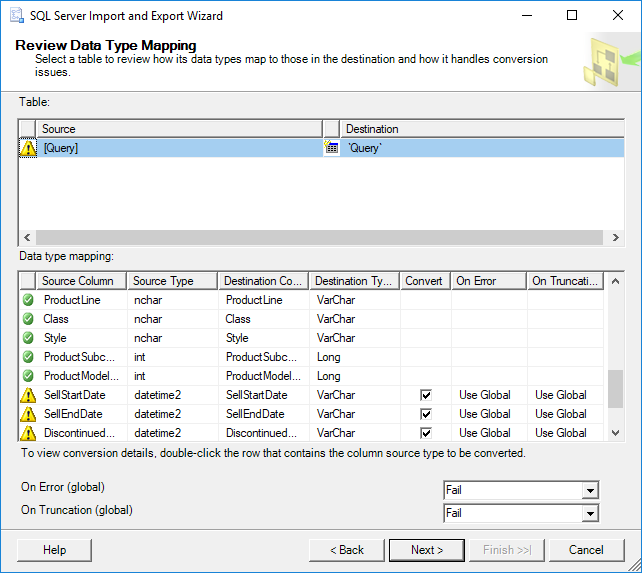This screenshot has height=573, width=642.
Task: Open the On Error cell for SellStartDate
Action: click(488, 395)
